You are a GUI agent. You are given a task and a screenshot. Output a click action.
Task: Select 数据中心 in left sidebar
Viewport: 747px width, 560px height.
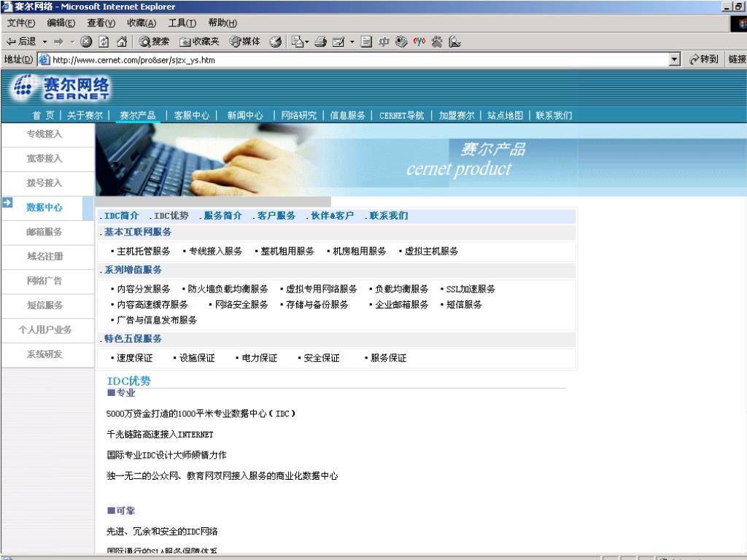coord(44,208)
